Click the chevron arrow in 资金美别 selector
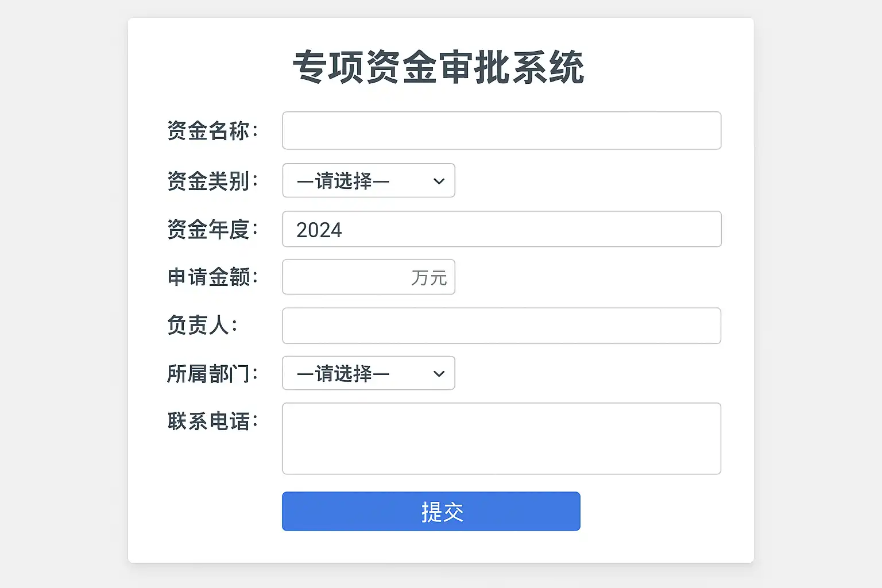Screen dimensions: 882x588 point(439,181)
